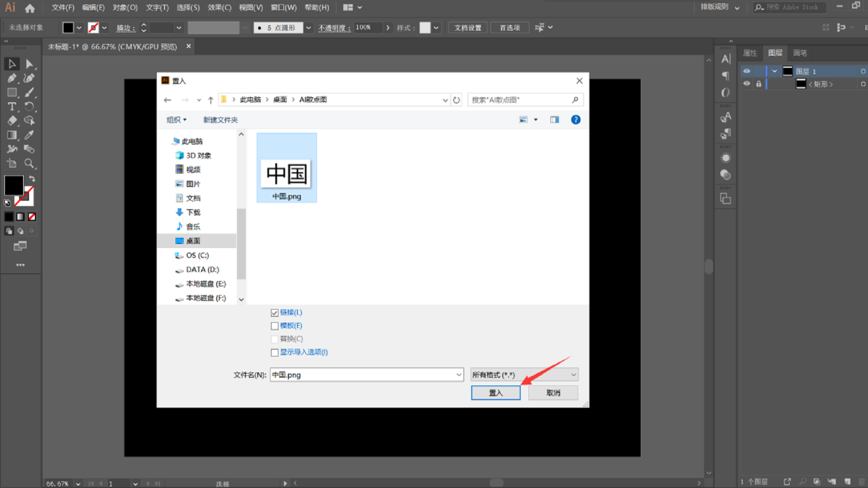
Task: Select the Direct Selection tool
Action: 29,64
